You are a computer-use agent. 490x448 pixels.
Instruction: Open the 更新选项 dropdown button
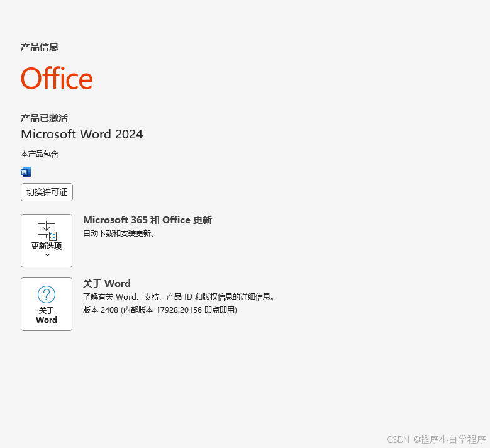[47, 240]
